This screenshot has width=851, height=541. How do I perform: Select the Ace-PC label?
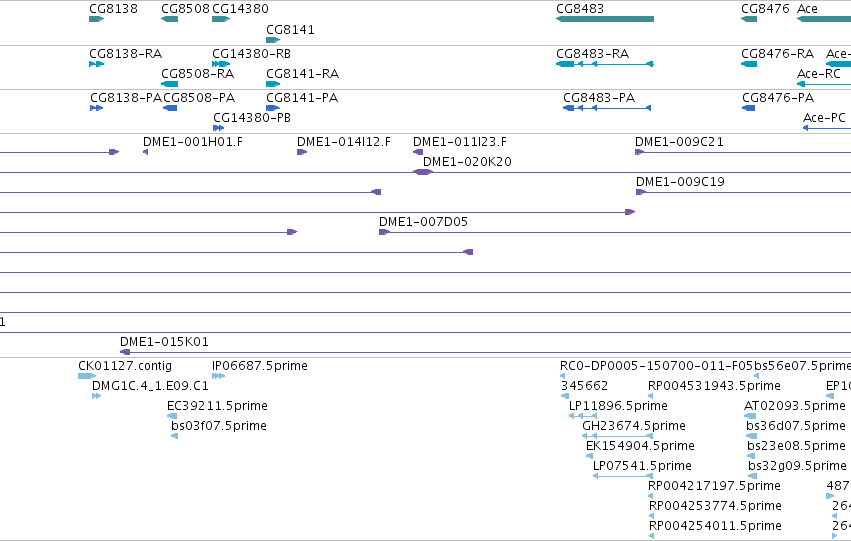[824, 118]
